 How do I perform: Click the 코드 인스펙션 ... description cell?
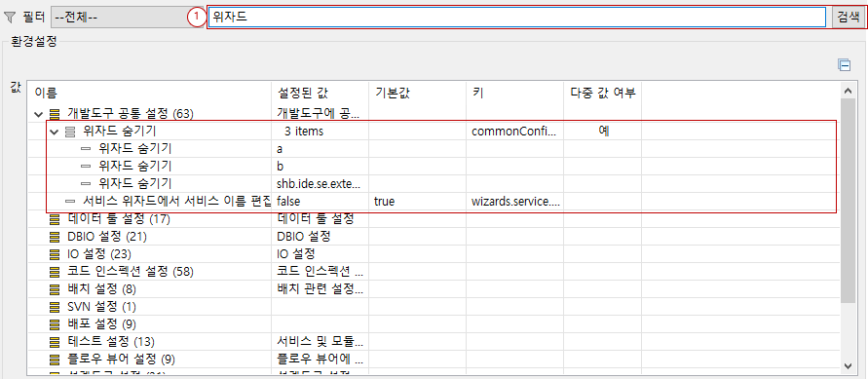click(x=320, y=272)
